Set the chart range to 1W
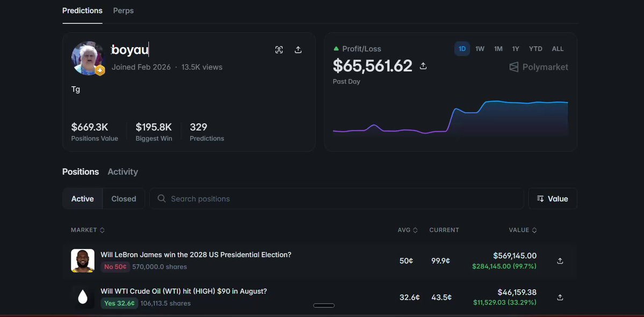 point(480,49)
